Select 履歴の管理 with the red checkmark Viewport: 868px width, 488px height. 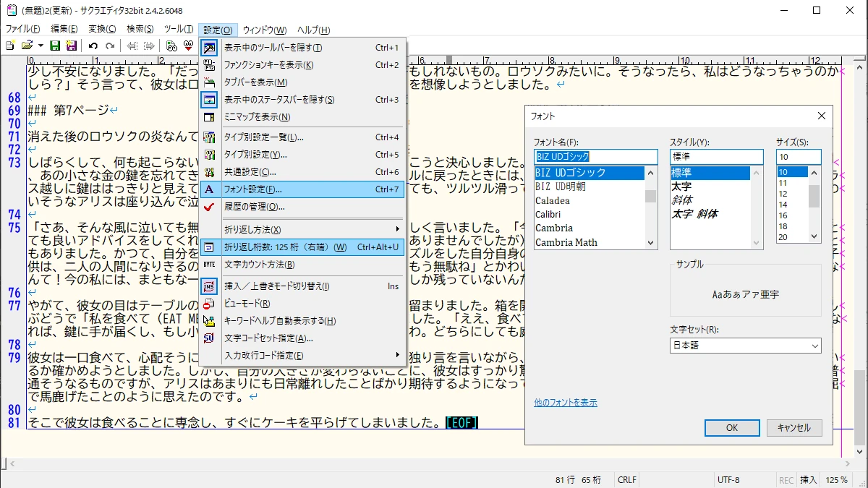click(254, 207)
